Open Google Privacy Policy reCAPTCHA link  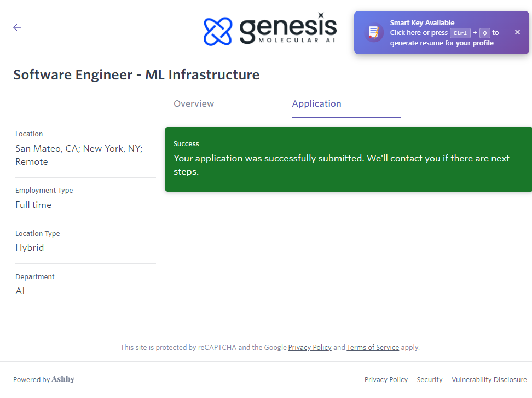310,347
